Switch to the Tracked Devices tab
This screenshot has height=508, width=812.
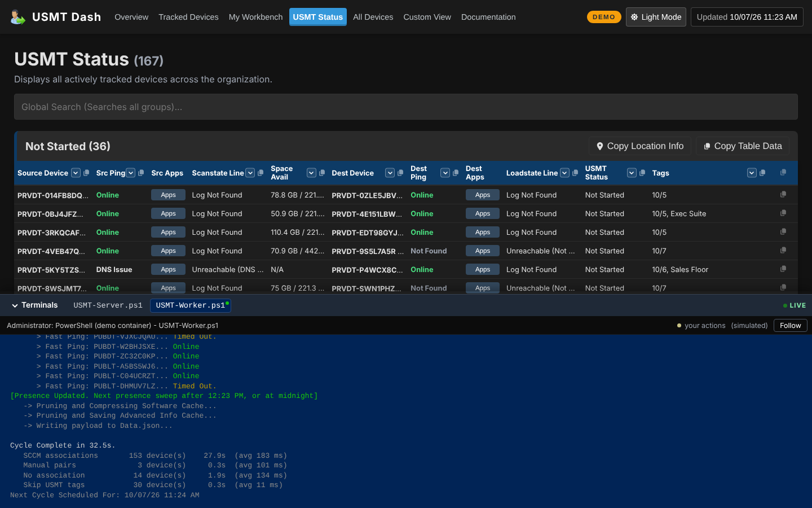pos(188,17)
